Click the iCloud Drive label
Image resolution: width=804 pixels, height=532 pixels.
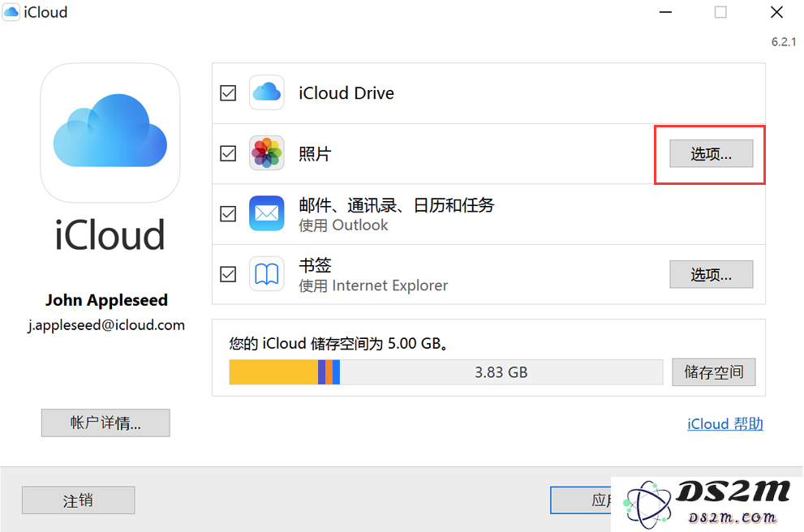[346, 93]
